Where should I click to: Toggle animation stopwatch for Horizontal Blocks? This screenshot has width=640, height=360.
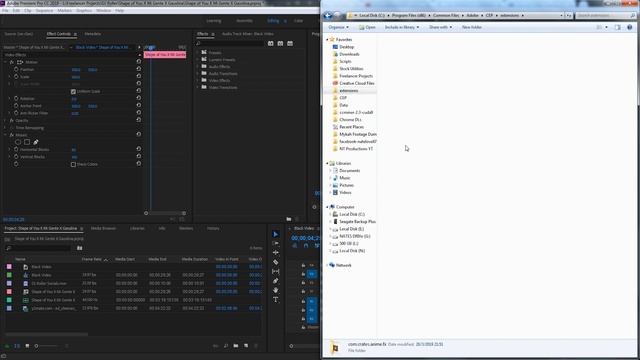click(16, 149)
